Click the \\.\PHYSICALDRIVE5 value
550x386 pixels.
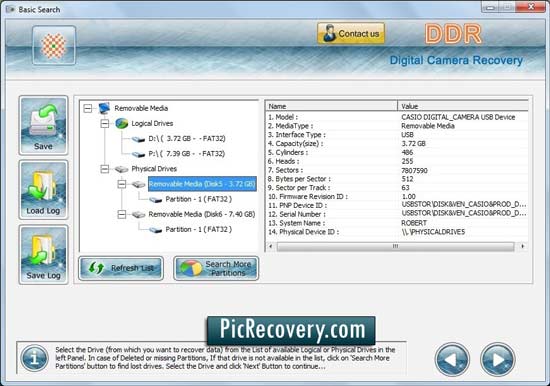[x=433, y=232]
